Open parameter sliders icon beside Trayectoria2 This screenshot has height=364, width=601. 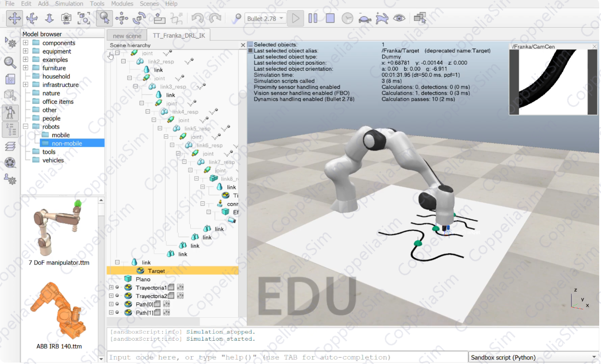point(180,296)
